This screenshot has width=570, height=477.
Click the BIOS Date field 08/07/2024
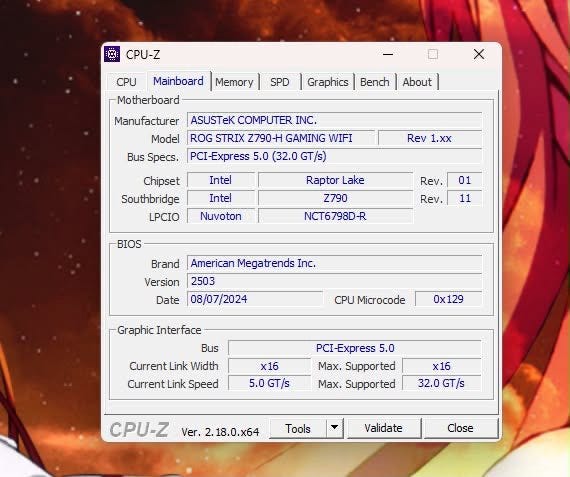click(255, 299)
